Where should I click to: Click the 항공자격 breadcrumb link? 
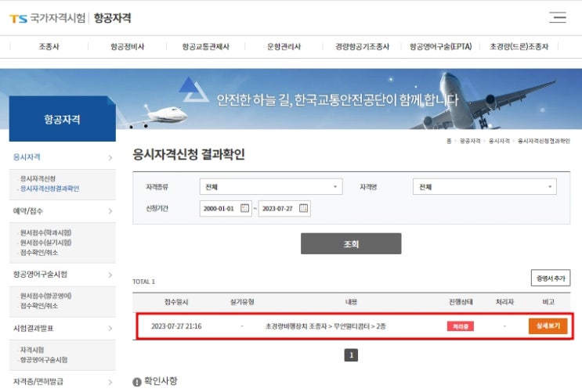[470, 141]
